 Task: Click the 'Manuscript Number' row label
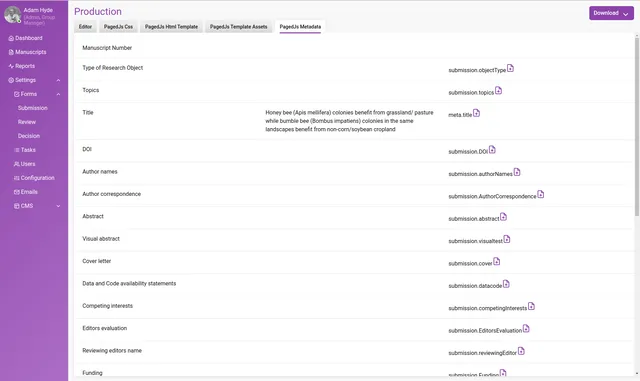click(x=107, y=48)
